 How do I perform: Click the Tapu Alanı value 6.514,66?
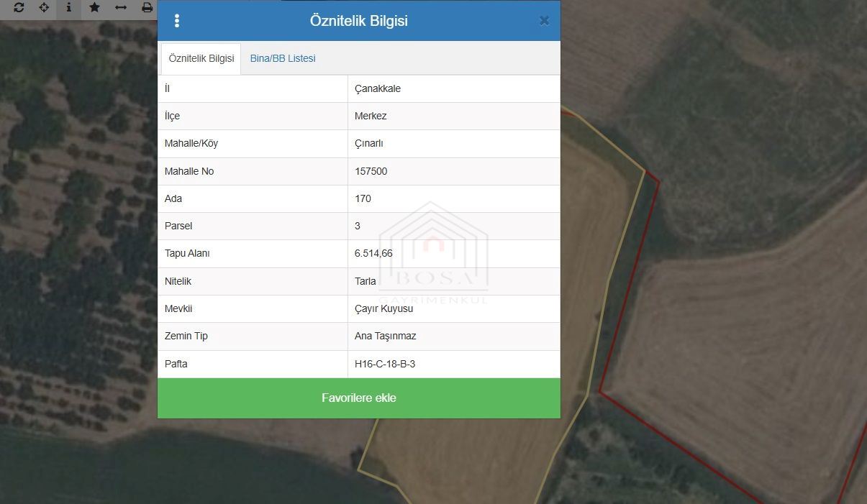coord(373,253)
